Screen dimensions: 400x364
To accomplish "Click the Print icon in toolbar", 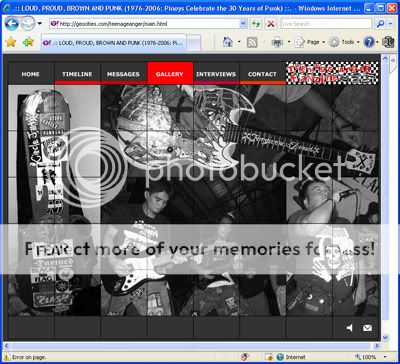I will coord(277,42).
